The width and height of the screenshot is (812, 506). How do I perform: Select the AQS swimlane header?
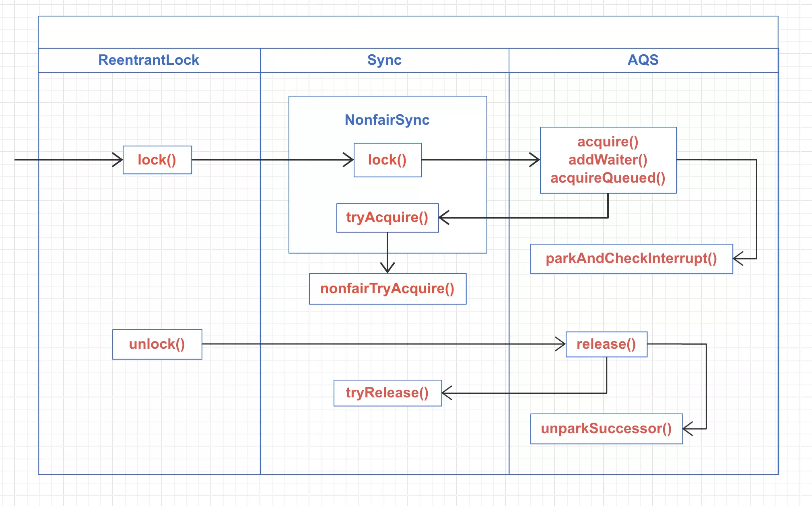[643, 60]
